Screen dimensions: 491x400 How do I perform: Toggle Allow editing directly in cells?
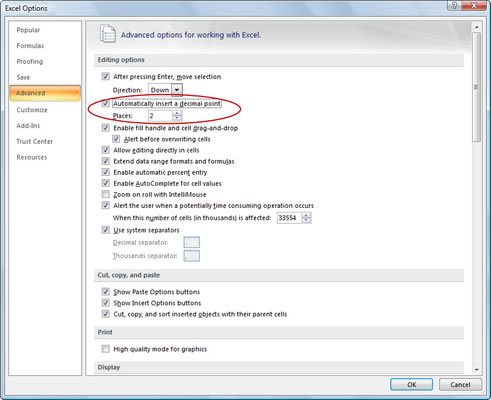(106, 150)
